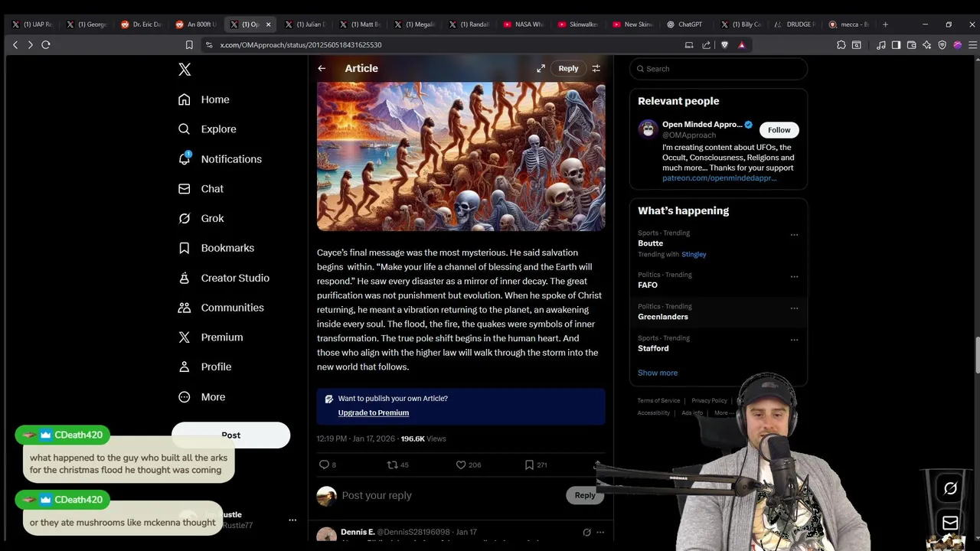Click the X logo in the sidebar
The height and width of the screenshot is (551, 980).
pyautogui.click(x=185, y=70)
